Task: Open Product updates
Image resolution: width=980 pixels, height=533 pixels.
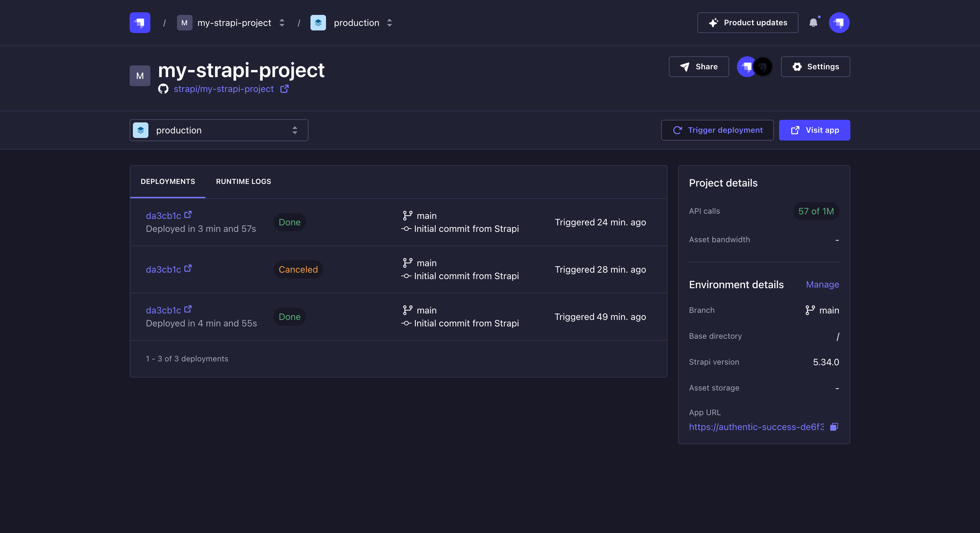Action: [747, 22]
